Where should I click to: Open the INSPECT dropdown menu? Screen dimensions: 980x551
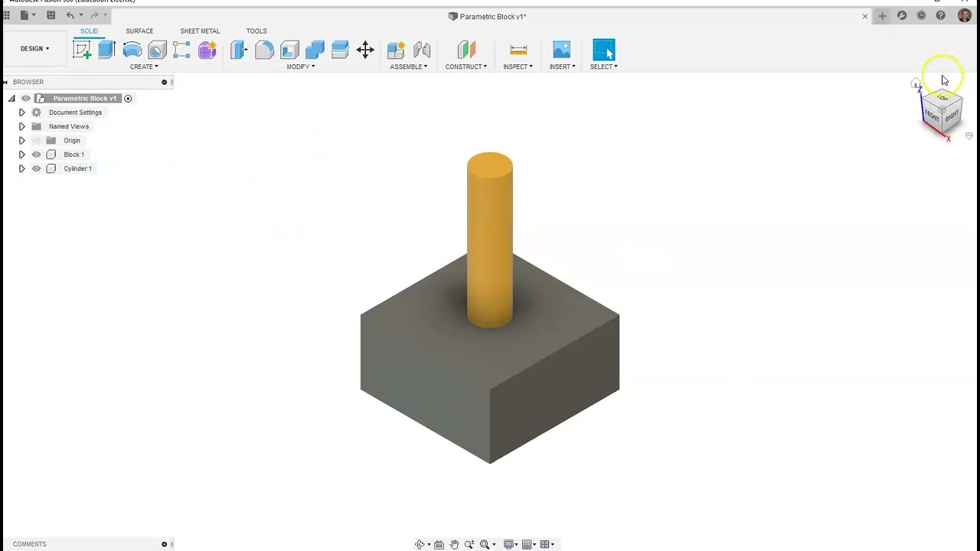518,67
